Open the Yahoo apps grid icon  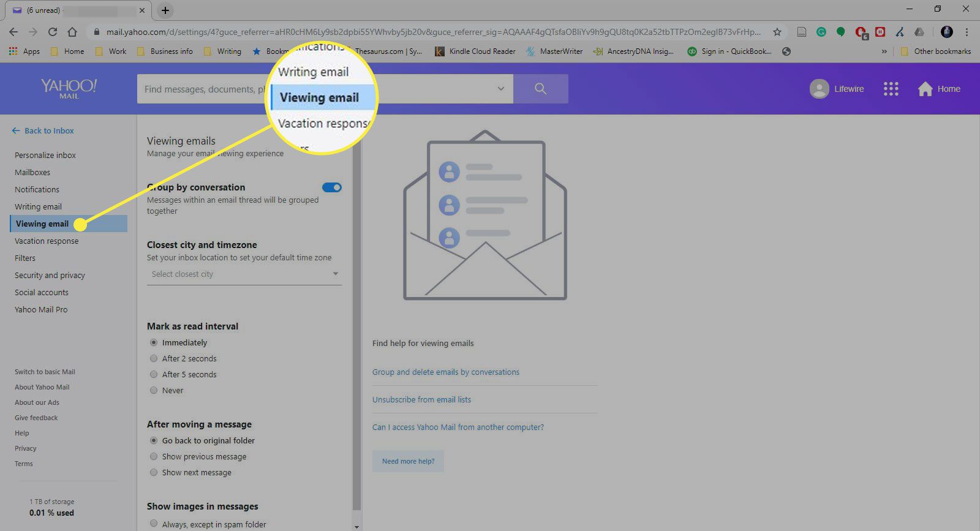[x=891, y=89]
